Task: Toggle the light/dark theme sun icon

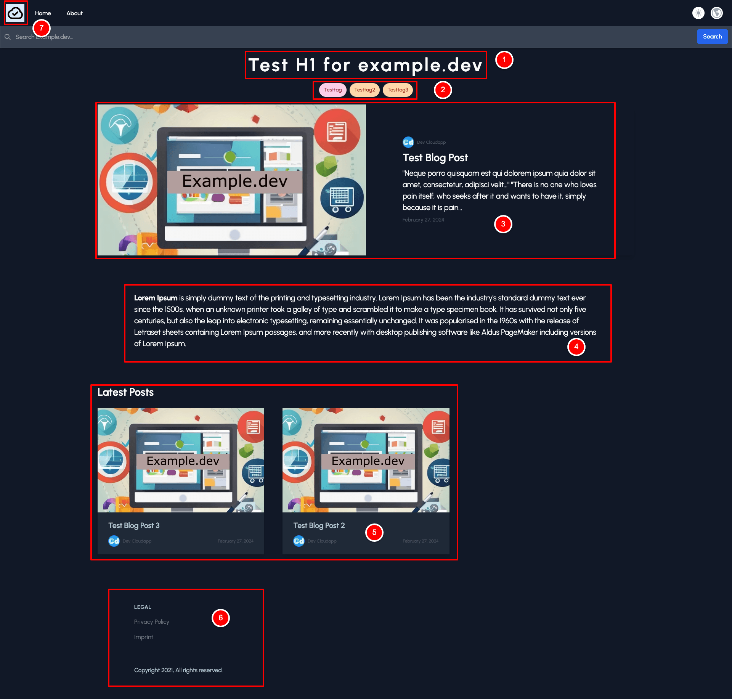Action: pos(698,13)
